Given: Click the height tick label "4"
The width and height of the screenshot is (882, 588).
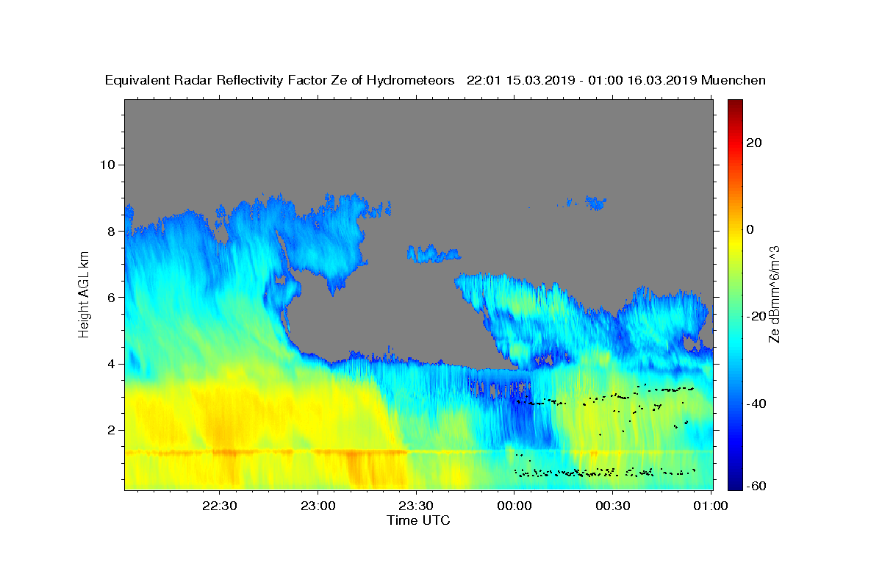Looking at the screenshot, I should point(112,364).
